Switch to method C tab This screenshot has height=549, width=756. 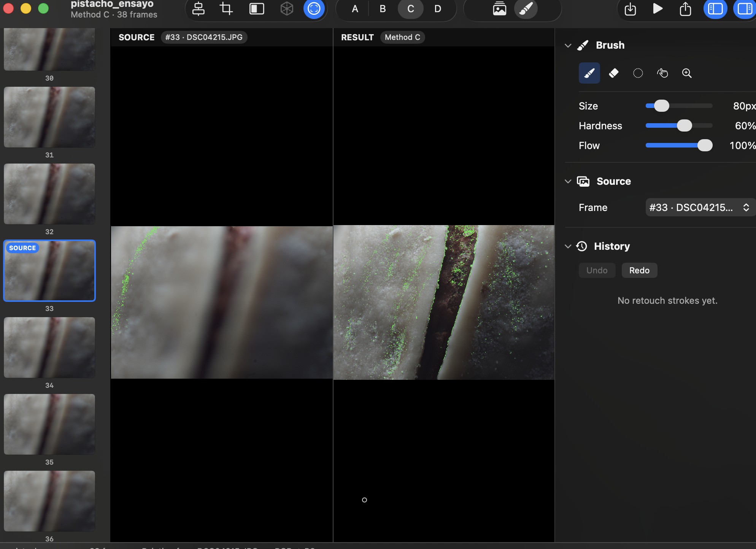tap(410, 9)
